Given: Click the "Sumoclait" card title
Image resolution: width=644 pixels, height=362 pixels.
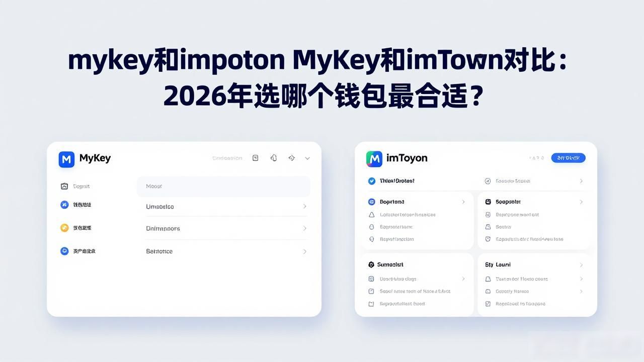Looking at the screenshot, I should point(390,264).
